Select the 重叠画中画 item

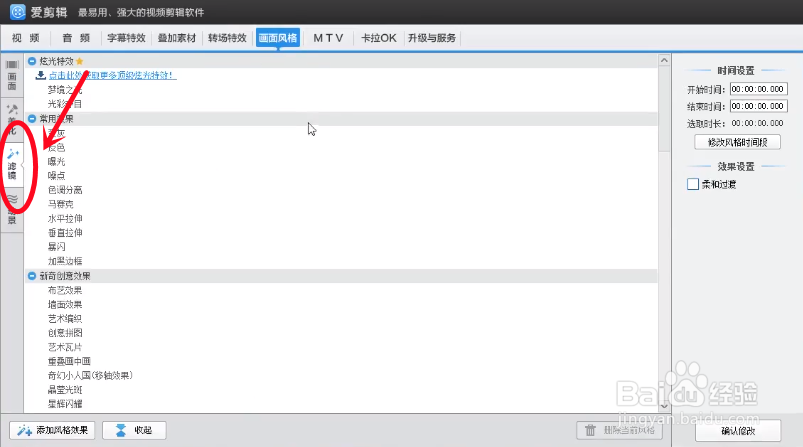pyautogui.click(x=69, y=361)
